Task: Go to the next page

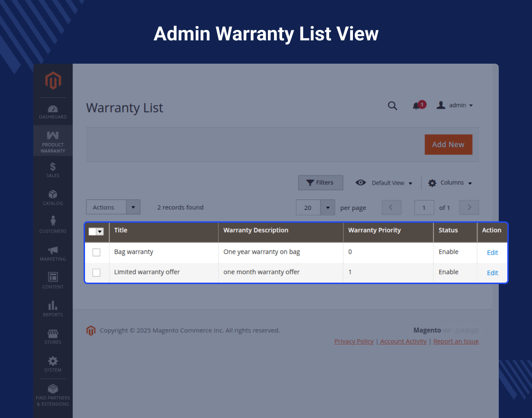Action: 469,207
